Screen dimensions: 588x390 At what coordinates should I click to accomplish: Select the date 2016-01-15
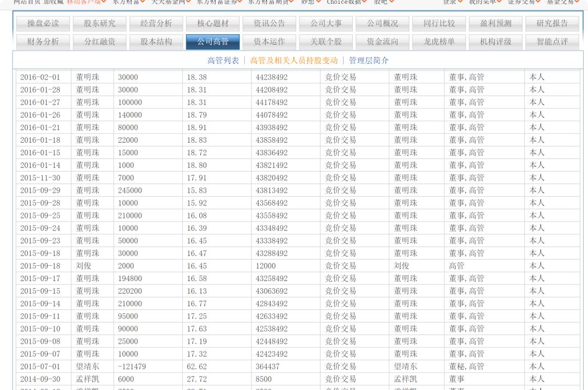pyautogui.click(x=40, y=153)
